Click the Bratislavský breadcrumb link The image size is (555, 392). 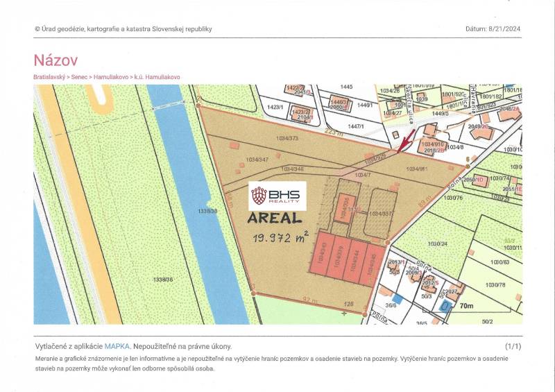49,77
